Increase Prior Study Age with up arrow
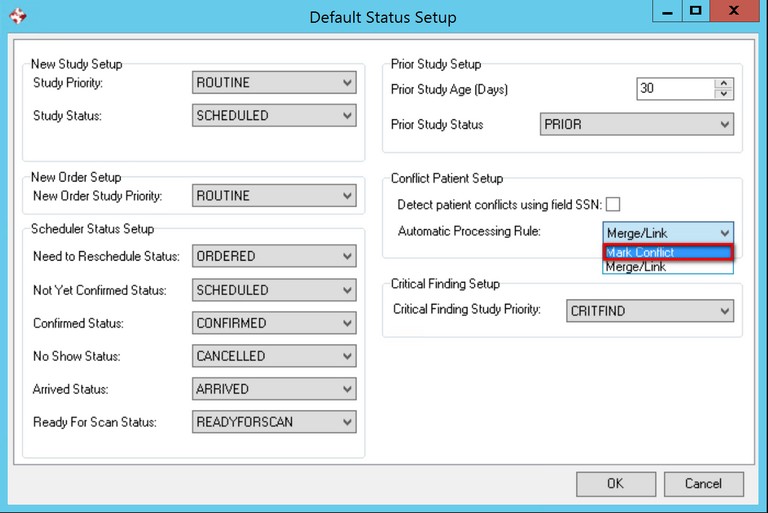This screenshot has width=768, height=513. tap(724, 84)
